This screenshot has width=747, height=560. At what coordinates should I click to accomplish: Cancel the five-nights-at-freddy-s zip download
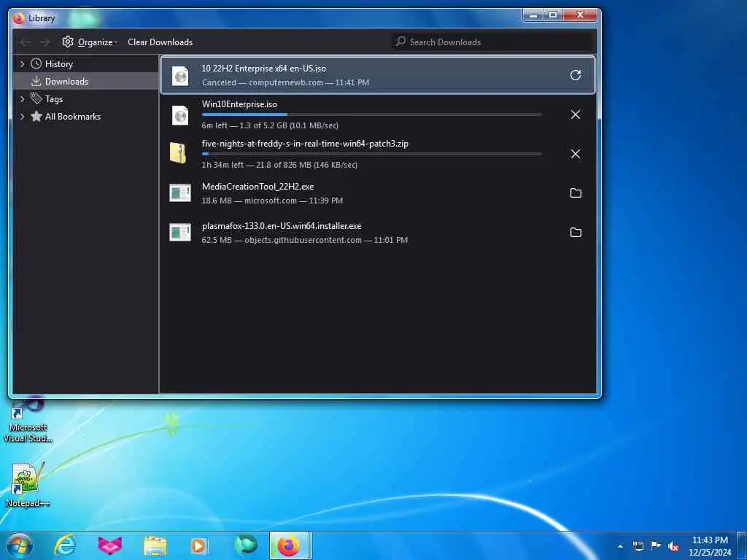click(x=576, y=154)
